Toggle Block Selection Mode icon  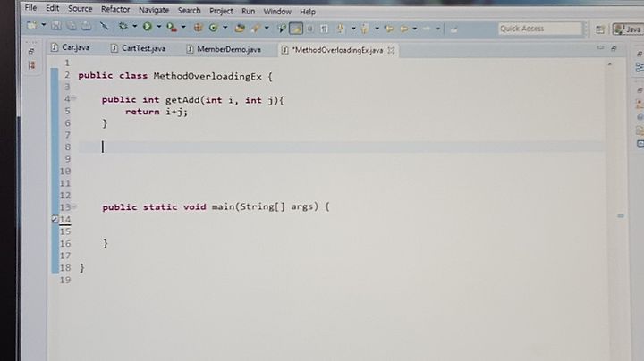[x=310, y=29]
